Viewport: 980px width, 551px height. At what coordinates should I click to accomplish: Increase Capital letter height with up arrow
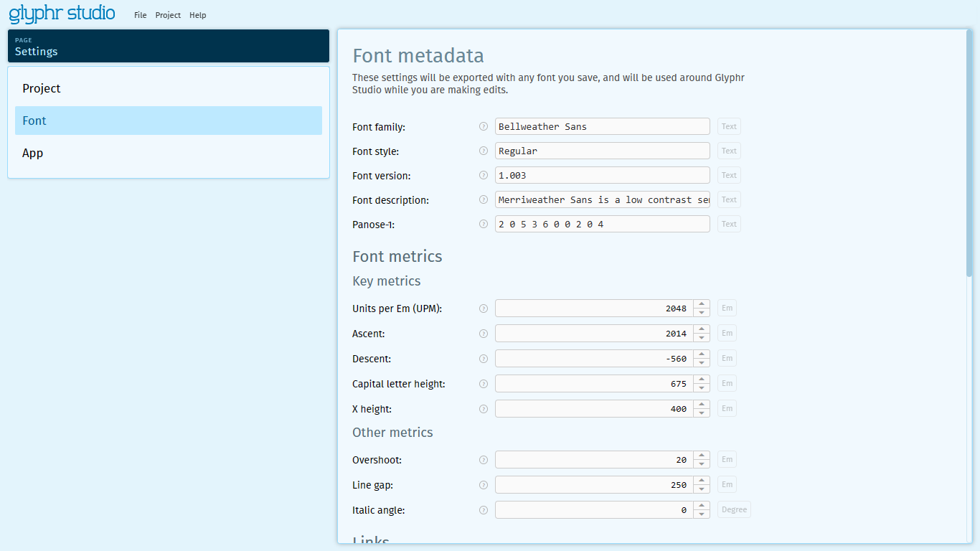click(702, 380)
